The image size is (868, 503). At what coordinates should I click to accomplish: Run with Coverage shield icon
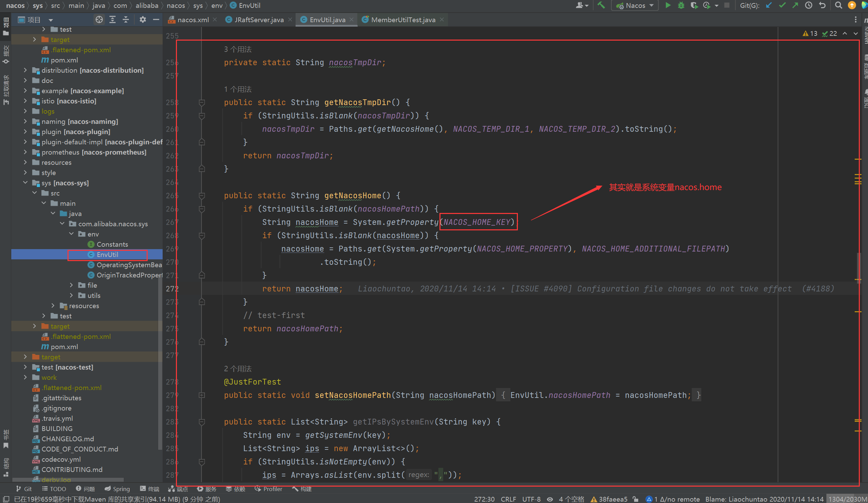[x=694, y=5]
